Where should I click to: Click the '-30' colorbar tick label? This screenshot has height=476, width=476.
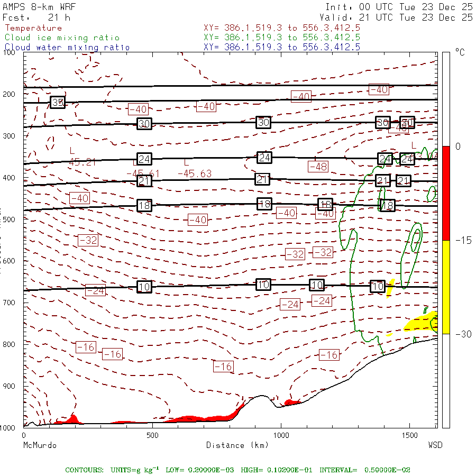point(463,334)
